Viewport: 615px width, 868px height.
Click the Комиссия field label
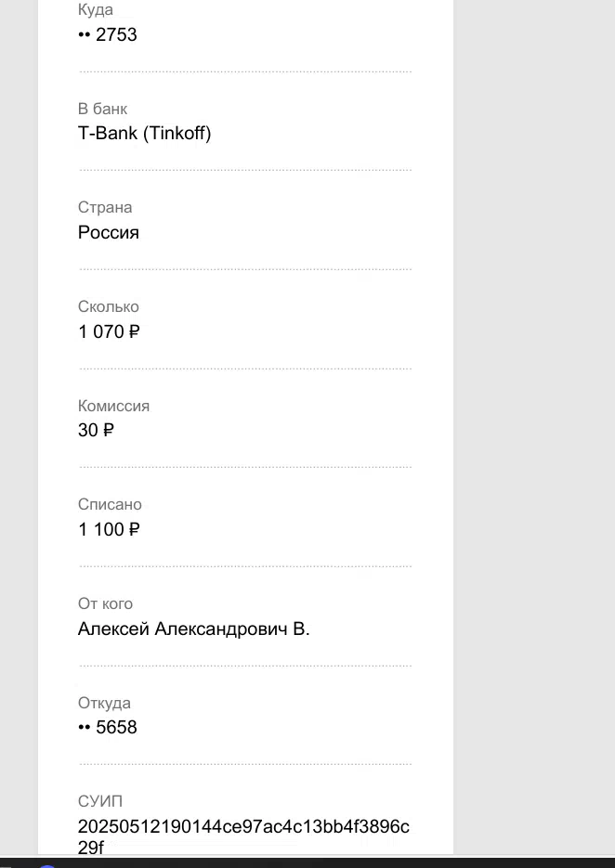coord(113,406)
